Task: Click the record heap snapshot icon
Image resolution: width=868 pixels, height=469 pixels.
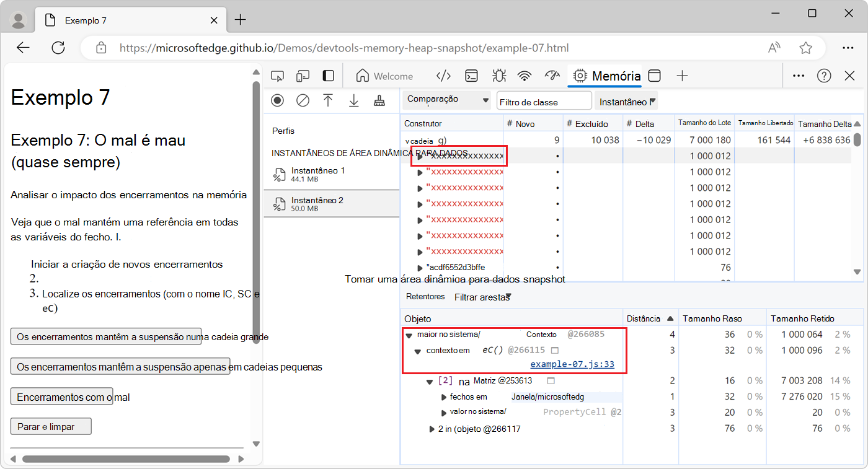Action: [x=277, y=100]
